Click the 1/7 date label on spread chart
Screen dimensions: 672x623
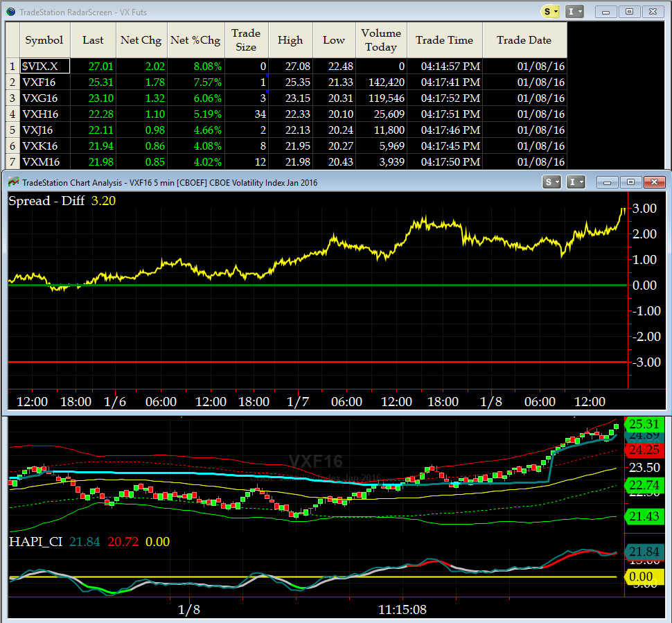pyautogui.click(x=298, y=402)
